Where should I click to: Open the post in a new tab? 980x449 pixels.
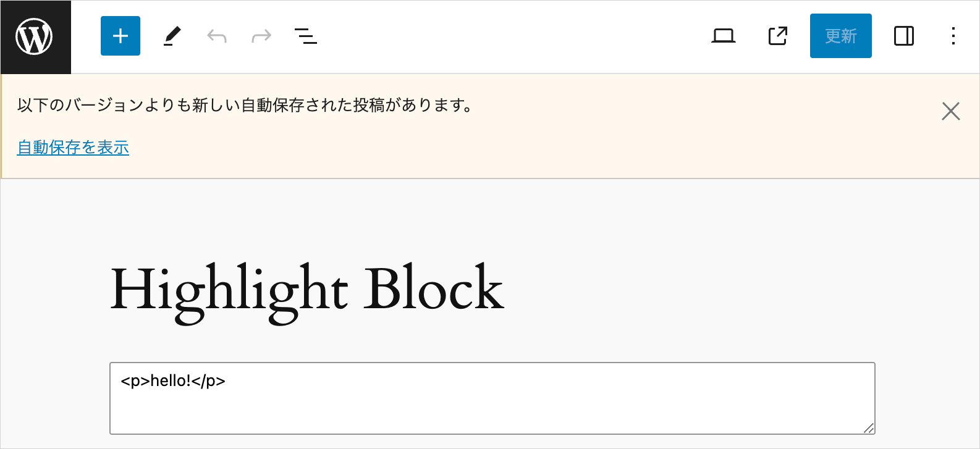pyautogui.click(x=778, y=36)
